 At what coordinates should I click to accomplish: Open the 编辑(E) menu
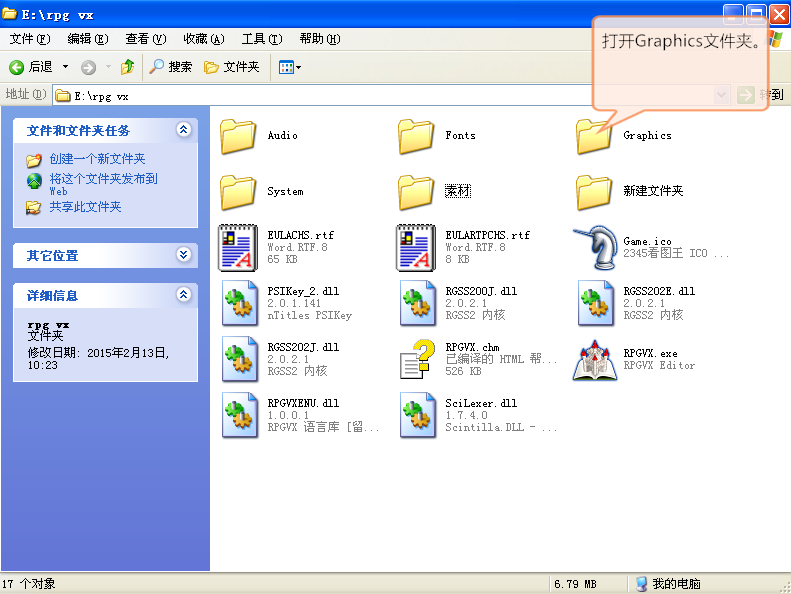coord(88,39)
